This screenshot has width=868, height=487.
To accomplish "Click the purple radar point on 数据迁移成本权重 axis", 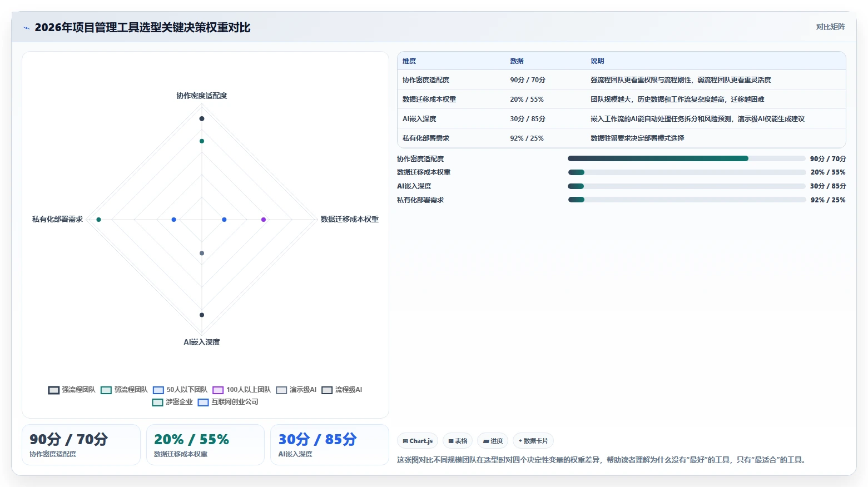I will click(264, 220).
